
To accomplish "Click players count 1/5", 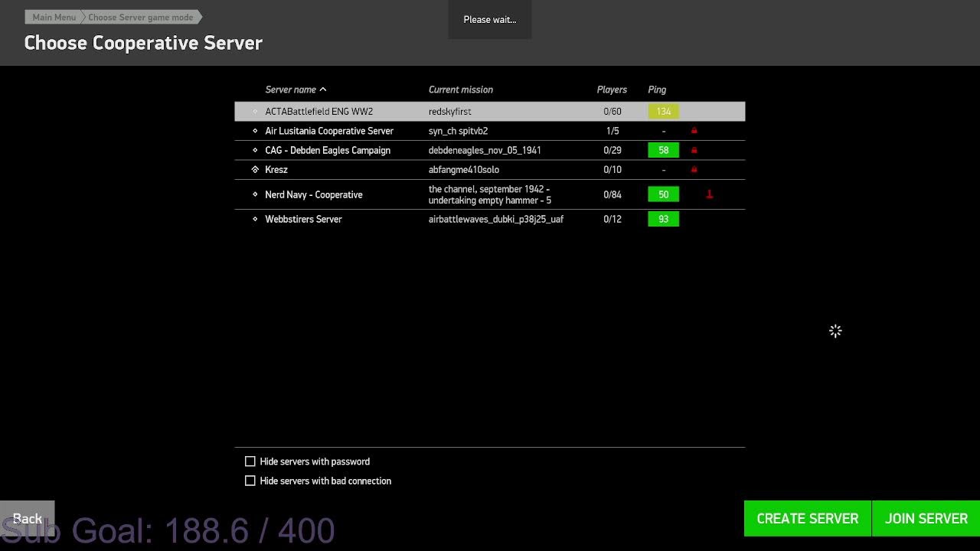I will (x=612, y=131).
